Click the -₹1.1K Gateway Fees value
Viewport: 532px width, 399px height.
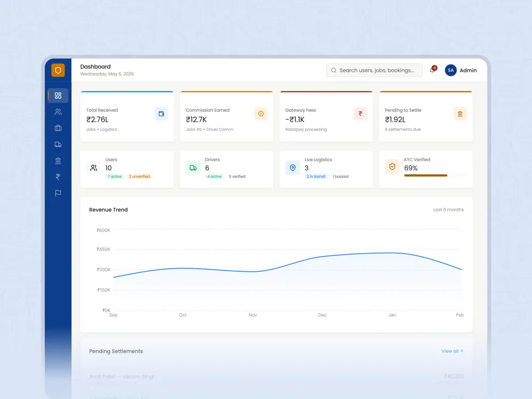(295, 119)
